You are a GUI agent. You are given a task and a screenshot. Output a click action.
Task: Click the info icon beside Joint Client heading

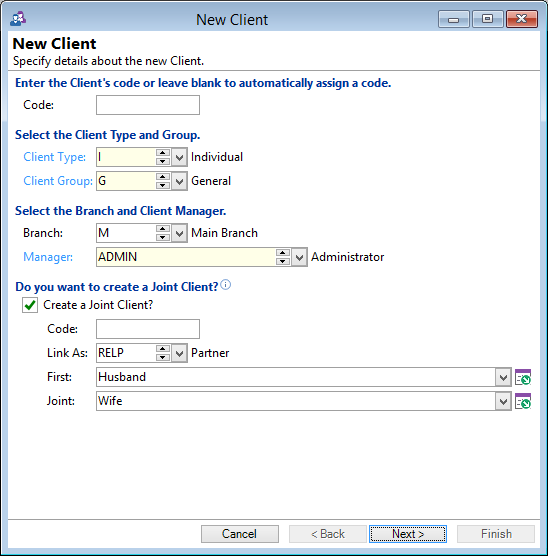226,285
